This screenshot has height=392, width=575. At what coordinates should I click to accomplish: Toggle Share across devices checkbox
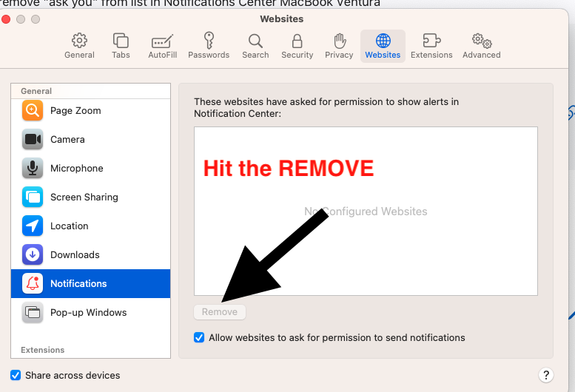(x=16, y=375)
